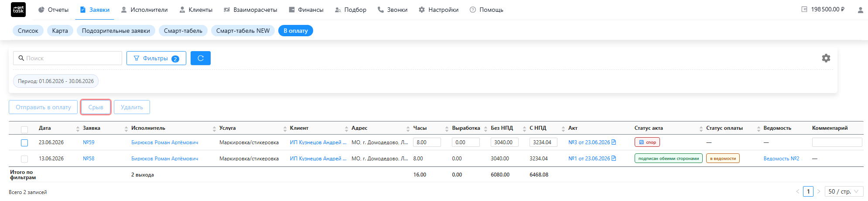
Task: Sort by Адрес column
Action: click(x=408, y=128)
